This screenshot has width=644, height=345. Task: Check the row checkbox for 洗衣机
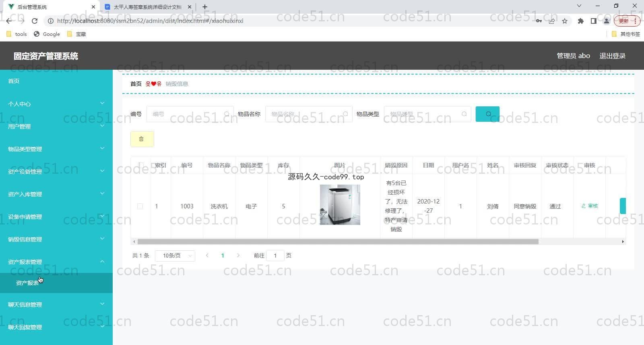coord(140,206)
